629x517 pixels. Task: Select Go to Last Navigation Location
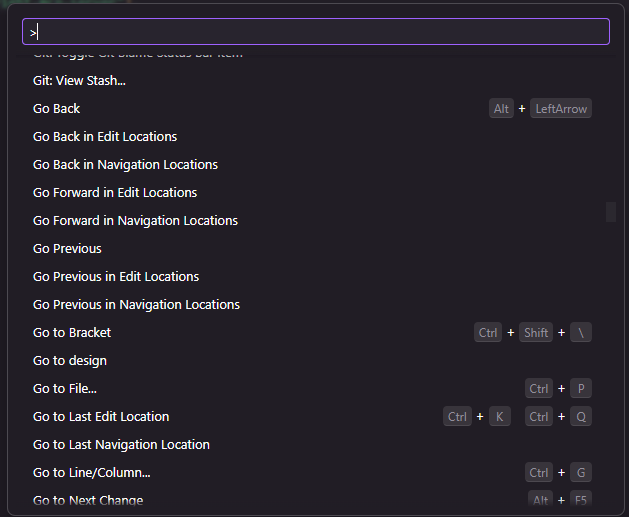[x=121, y=444]
